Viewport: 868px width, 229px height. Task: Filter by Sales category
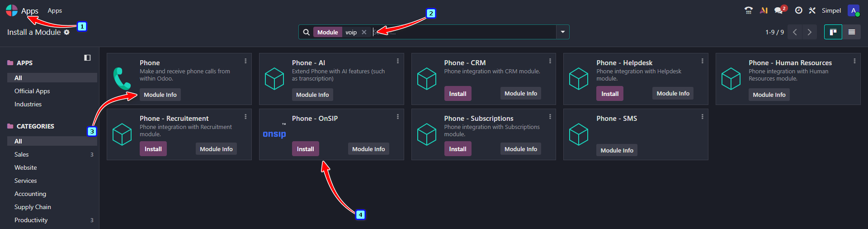(52, 154)
